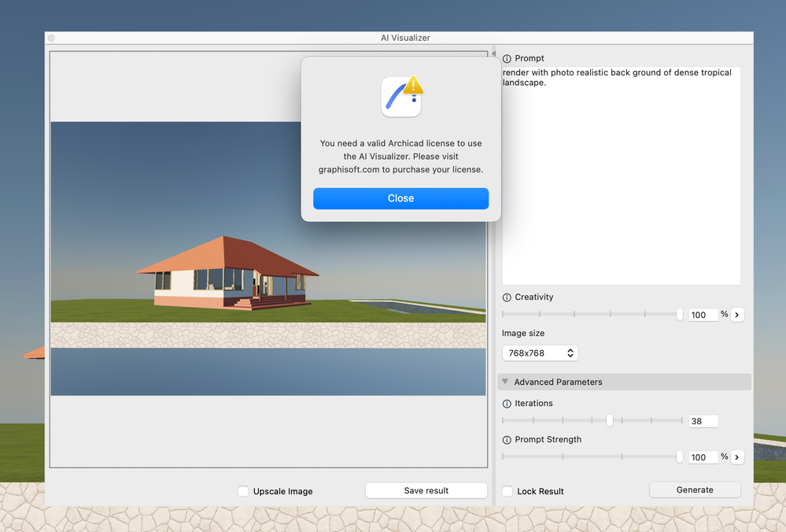This screenshot has height=532, width=786.
Task: Click the Generate button
Action: (x=694, y=490)
